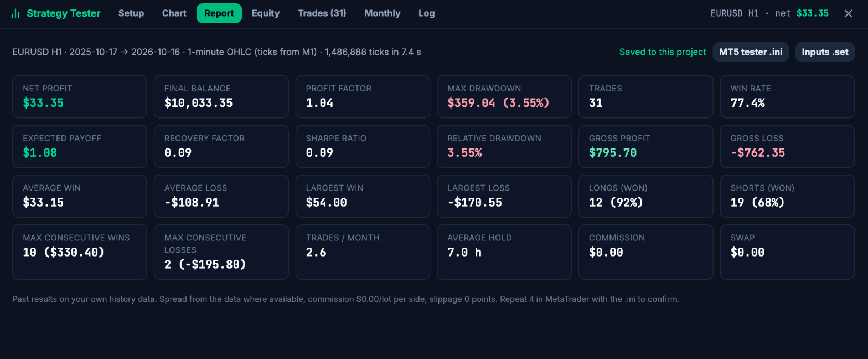
Task: Click the Shorts (Won) 19 (68%) value
Action: (758, 203)
